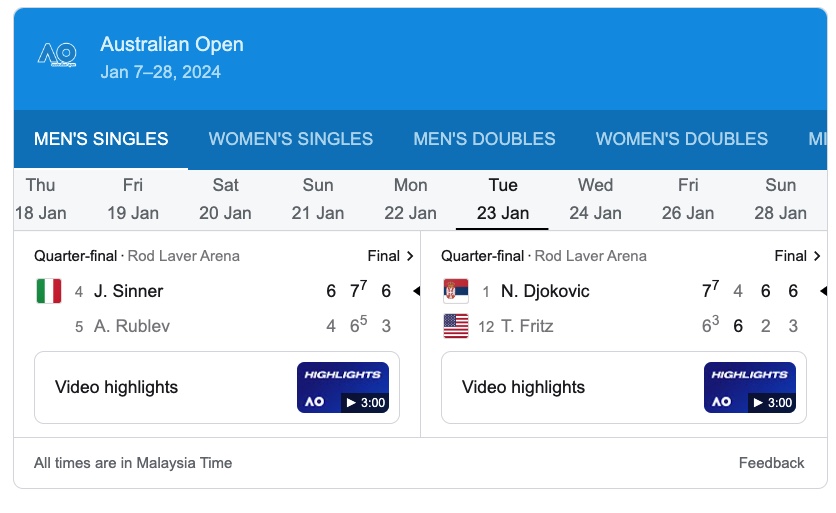Select Sat 20 Jan date
836x513 pixels.
point(226,199)
